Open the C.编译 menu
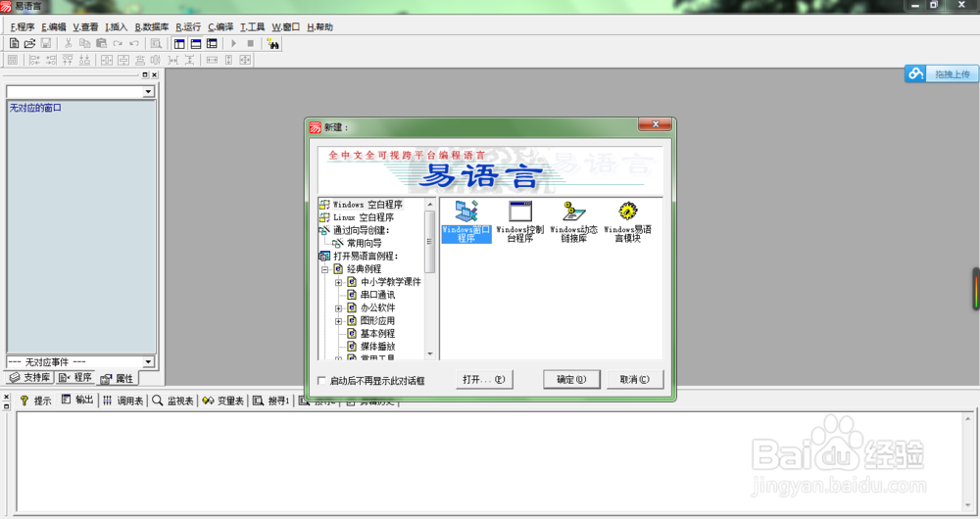The image size is (980, 519). (220, 26)
